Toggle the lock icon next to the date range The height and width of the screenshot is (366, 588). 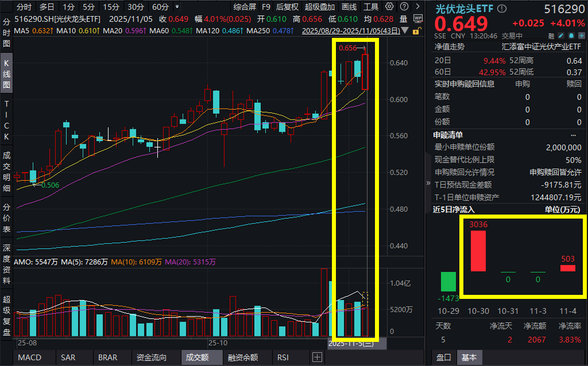417,30
